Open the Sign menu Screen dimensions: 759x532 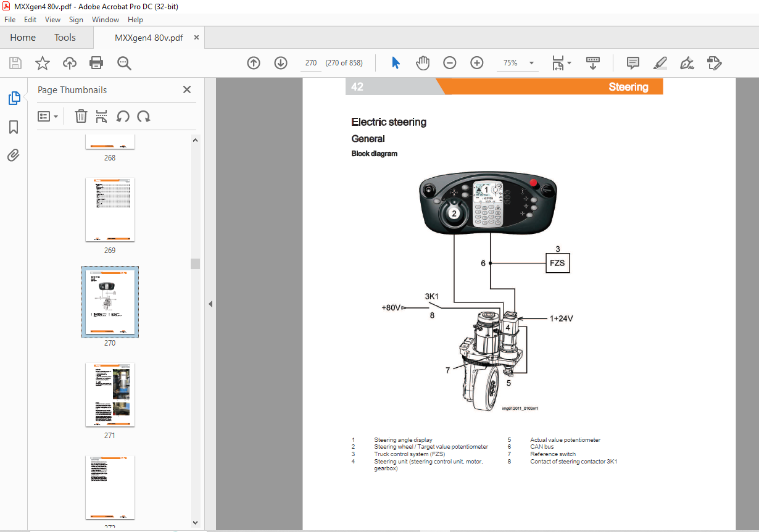tap(76, 20)
